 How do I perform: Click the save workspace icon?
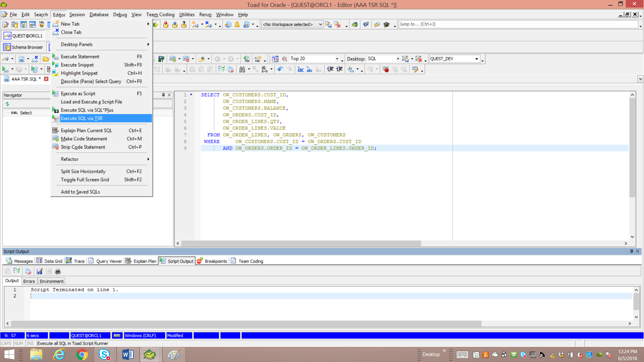pos(328,25)
